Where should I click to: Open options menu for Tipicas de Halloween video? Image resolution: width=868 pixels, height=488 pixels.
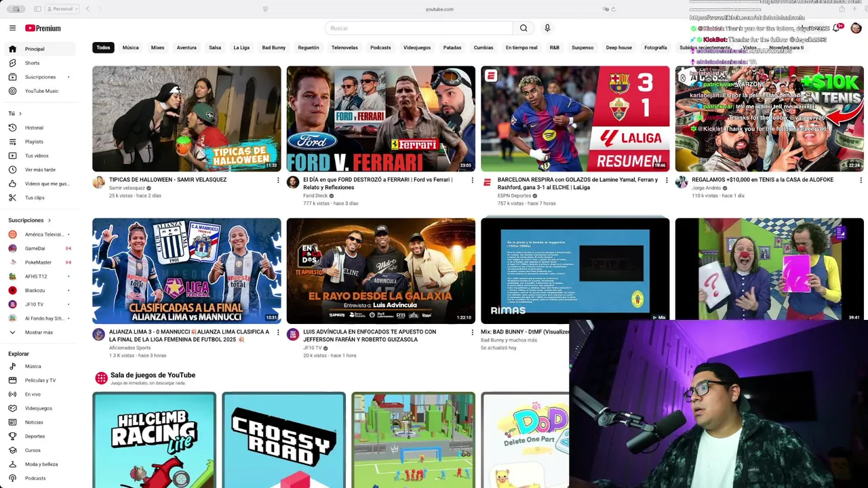click(x=277, y=180)
